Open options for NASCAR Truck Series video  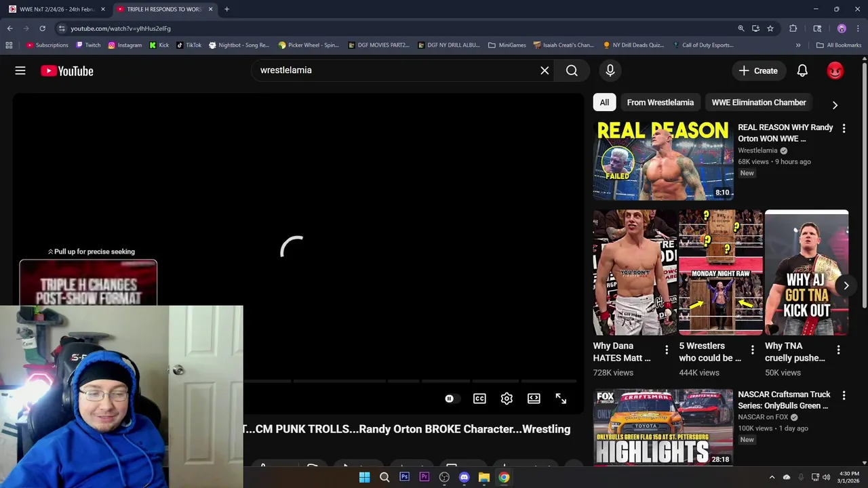tap(844, 395)
